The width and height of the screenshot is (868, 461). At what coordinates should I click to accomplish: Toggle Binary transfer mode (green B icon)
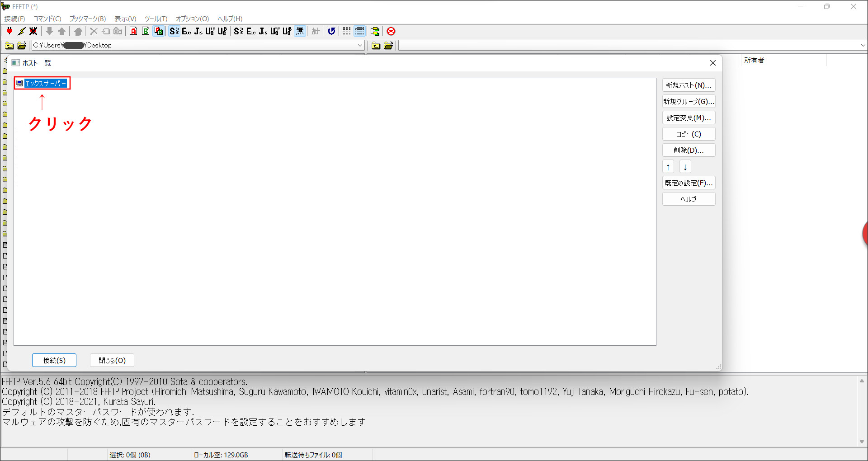point(146,31)
